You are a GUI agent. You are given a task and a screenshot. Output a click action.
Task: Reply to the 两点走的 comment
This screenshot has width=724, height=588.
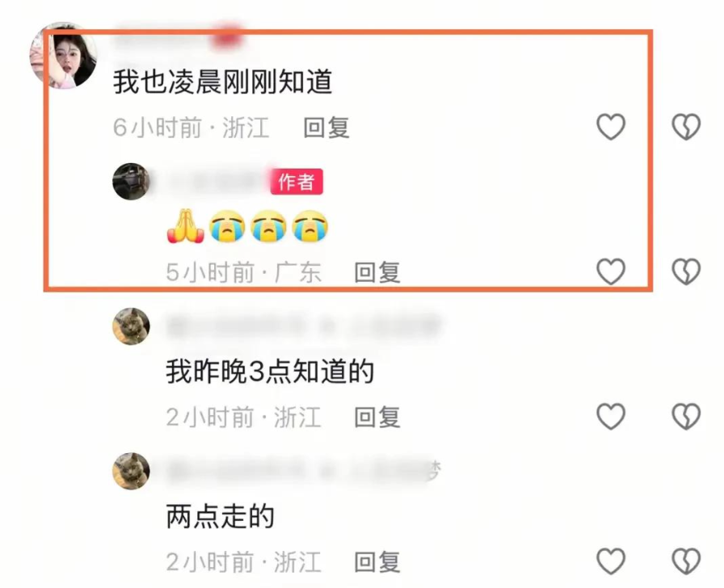point(377,562)
